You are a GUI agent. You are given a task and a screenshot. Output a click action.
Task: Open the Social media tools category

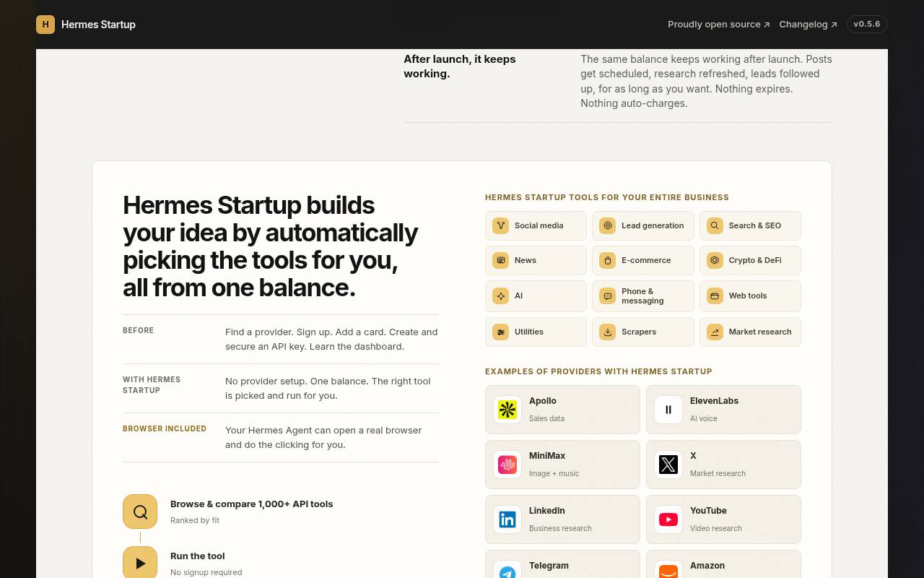coord(536,225)
